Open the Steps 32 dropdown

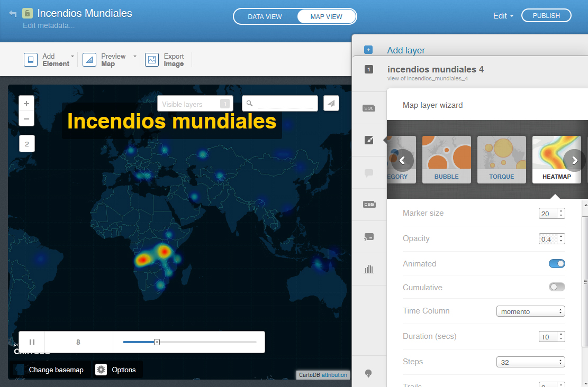(531, 362)
